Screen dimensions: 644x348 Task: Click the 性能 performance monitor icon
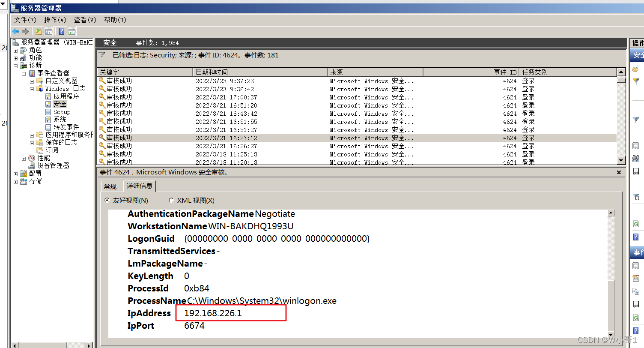[x=32, y=158]
